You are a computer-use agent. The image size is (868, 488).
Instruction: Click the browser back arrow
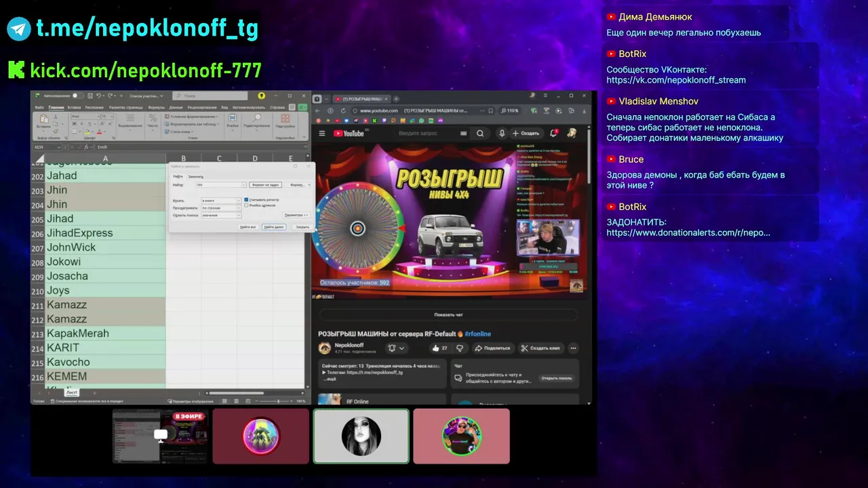pos(317,110)
